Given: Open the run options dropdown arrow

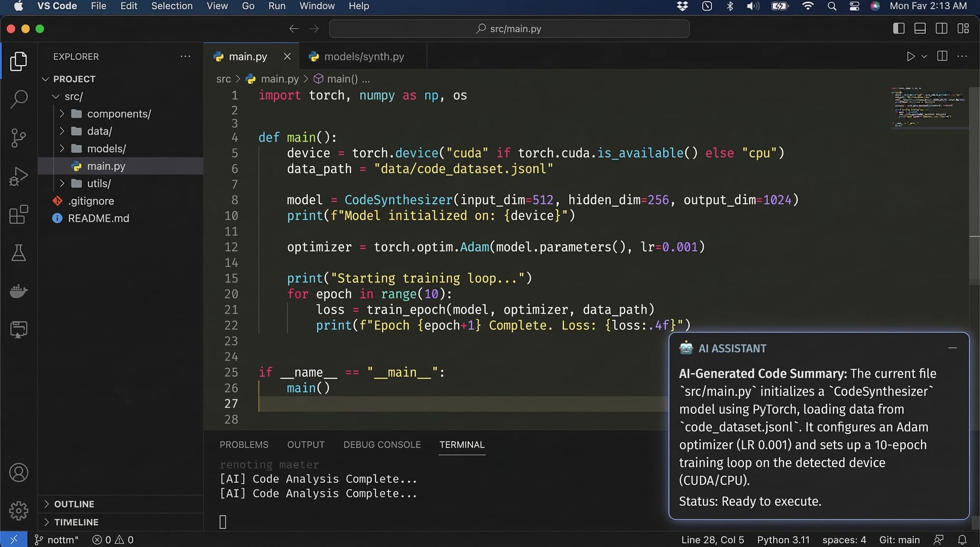Looking at the screenshot, I should point(924,56).
